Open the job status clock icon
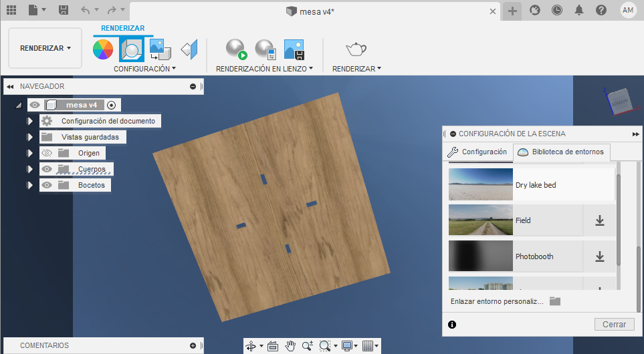 coord(557,10)
